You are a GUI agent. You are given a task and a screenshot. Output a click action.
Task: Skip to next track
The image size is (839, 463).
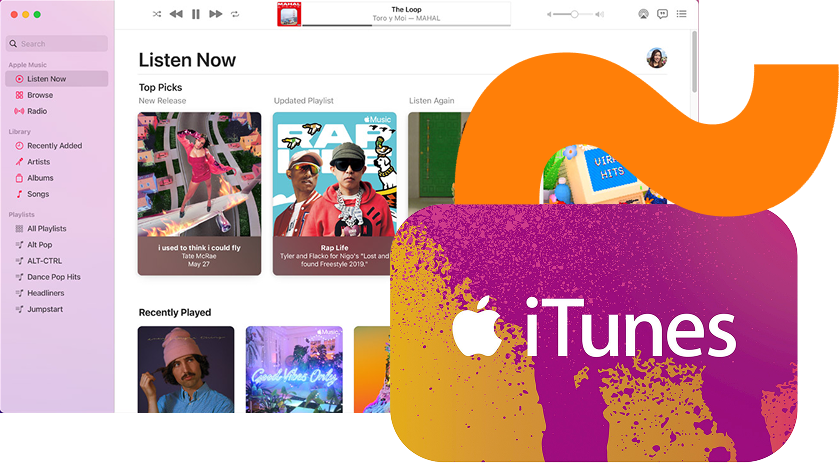(x=216, y=14)
